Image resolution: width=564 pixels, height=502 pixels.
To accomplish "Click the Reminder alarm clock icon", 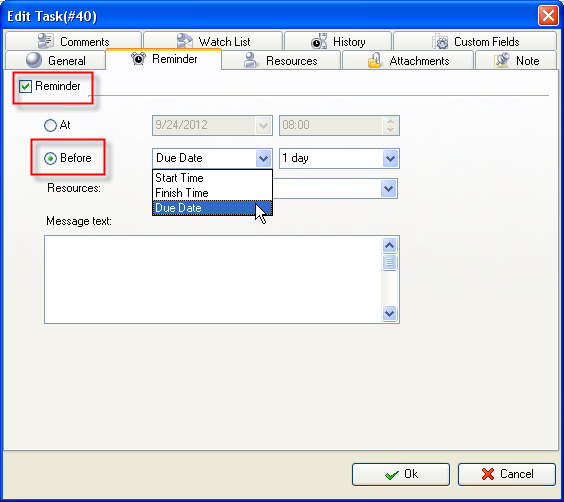I will [138, 58].
